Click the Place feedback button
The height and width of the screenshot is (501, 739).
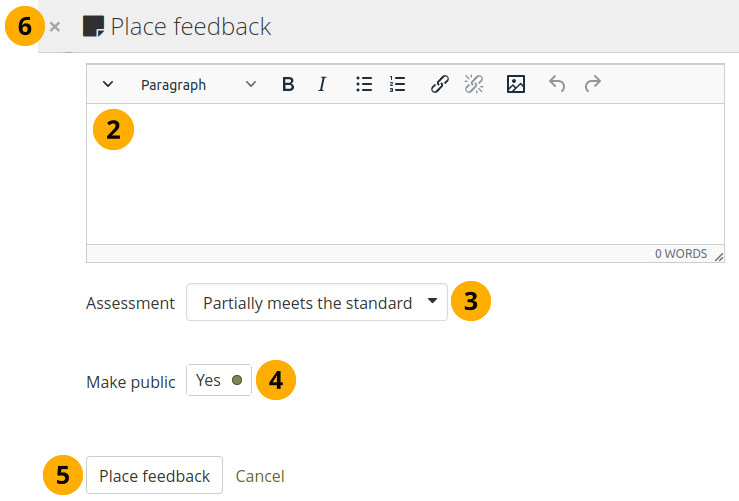[154, 476]
